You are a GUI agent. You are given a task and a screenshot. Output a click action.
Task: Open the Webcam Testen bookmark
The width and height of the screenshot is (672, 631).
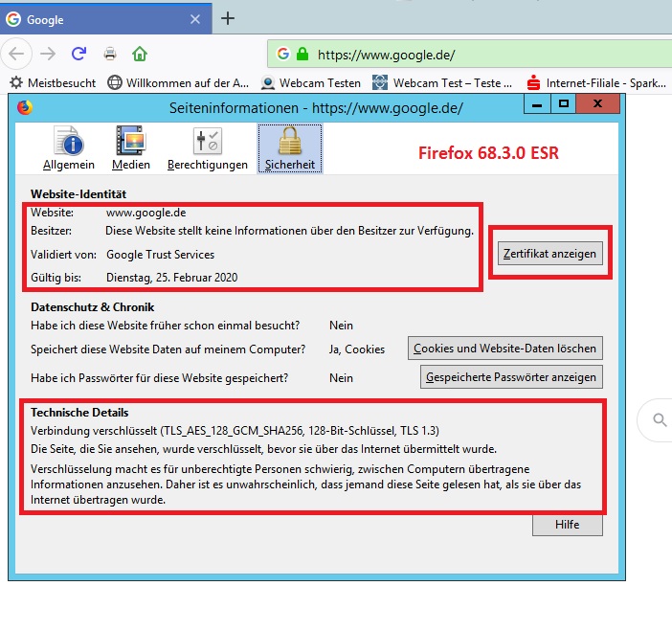311,82
